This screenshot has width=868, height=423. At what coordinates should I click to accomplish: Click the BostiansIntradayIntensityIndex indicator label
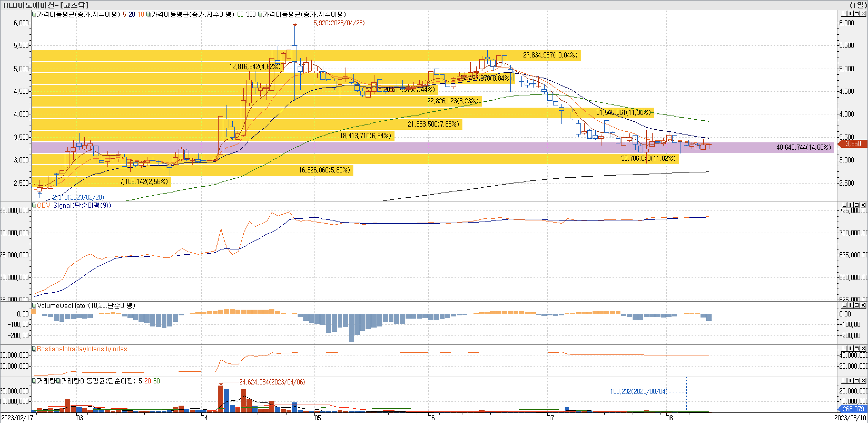82,349
